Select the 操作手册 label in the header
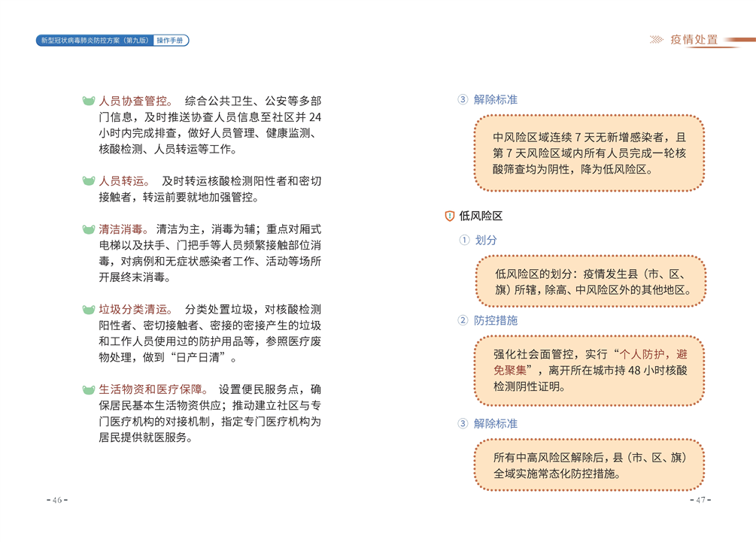Screen dimensions: 756x542 point(170,41)
